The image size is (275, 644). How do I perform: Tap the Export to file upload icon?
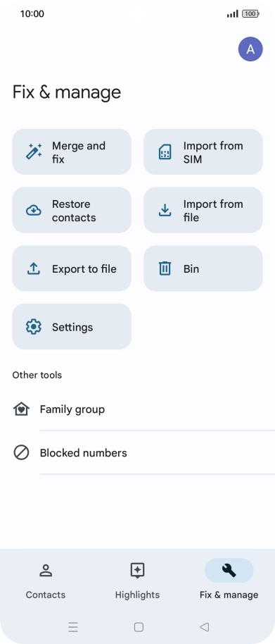point(34,268)
